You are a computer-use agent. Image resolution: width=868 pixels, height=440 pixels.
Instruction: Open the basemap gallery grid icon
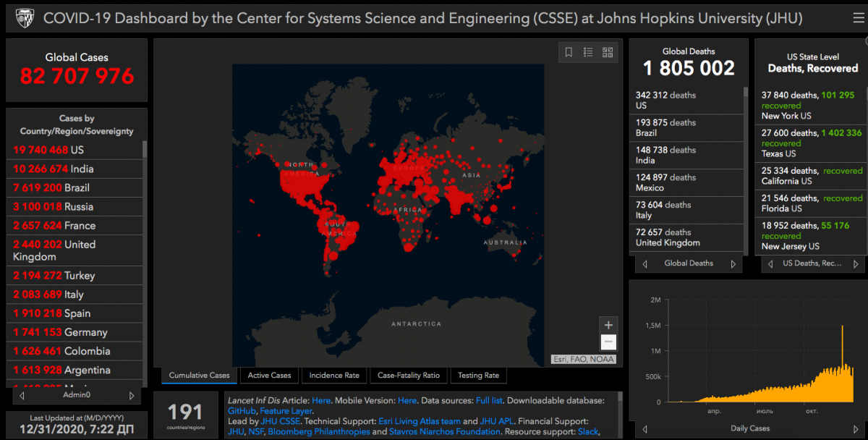pyautogui.click(x=608, y=52)
